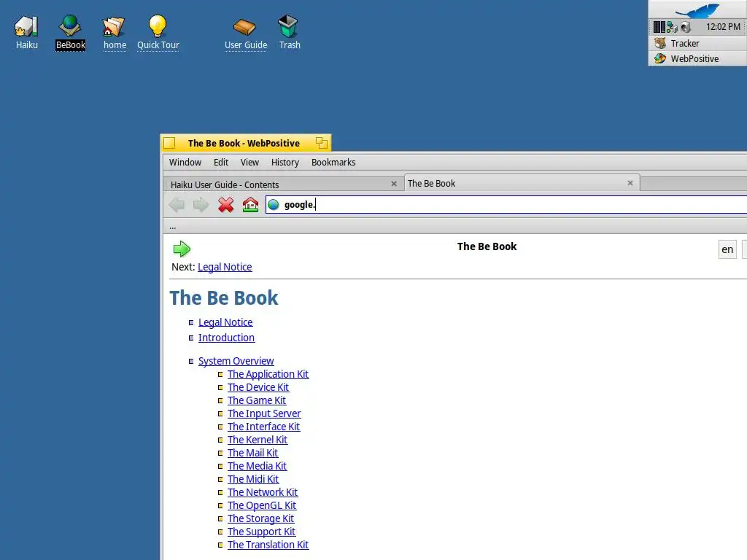This screenshot has width=747, height=560.
Task: Open The Device Kit link
Action: coord(258,387)
